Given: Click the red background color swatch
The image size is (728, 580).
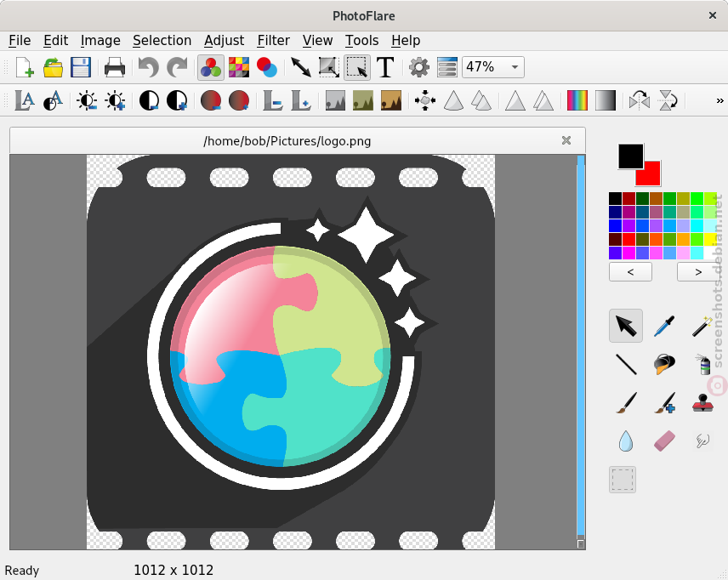Looking at the screenshot, I should click(x=651, y=175).
